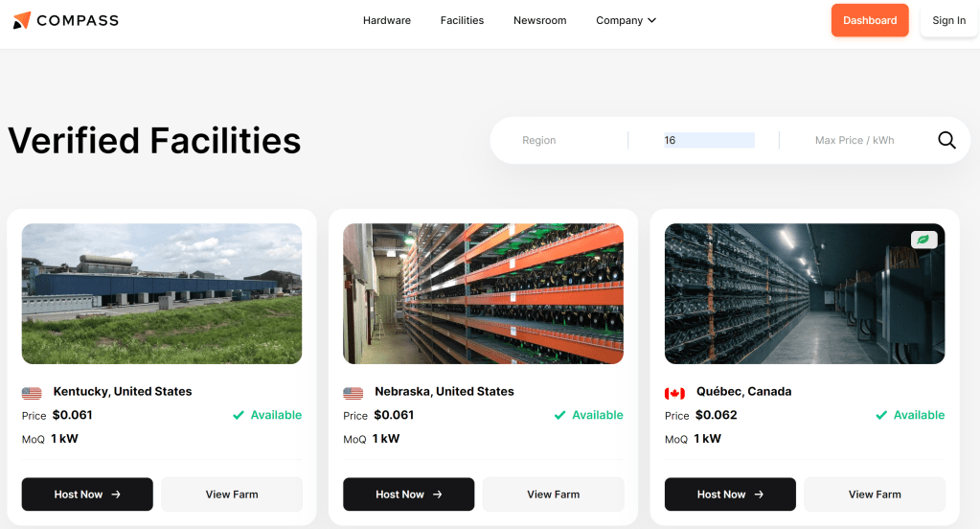
Task: Go to the Facilities page
Action: pyautogui.click(x=462, y=20)
